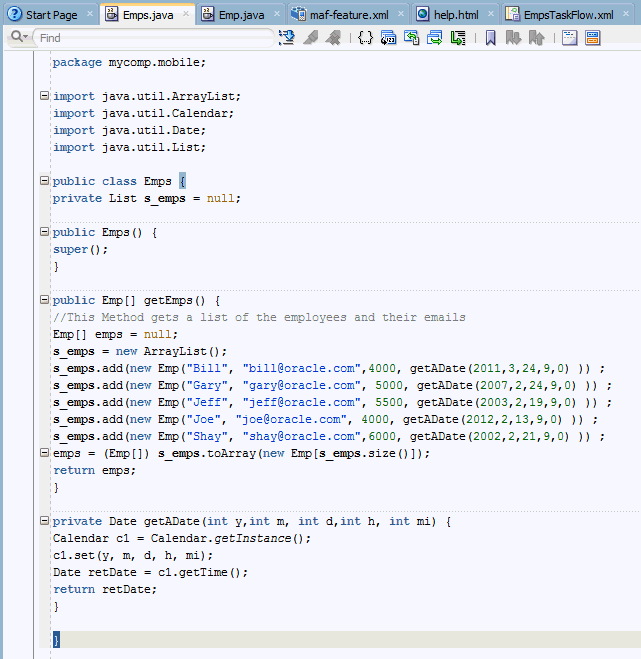This screenshot has height=659, width=641.
Task: Collapse the import statements block
Action: tap(44, 95)
